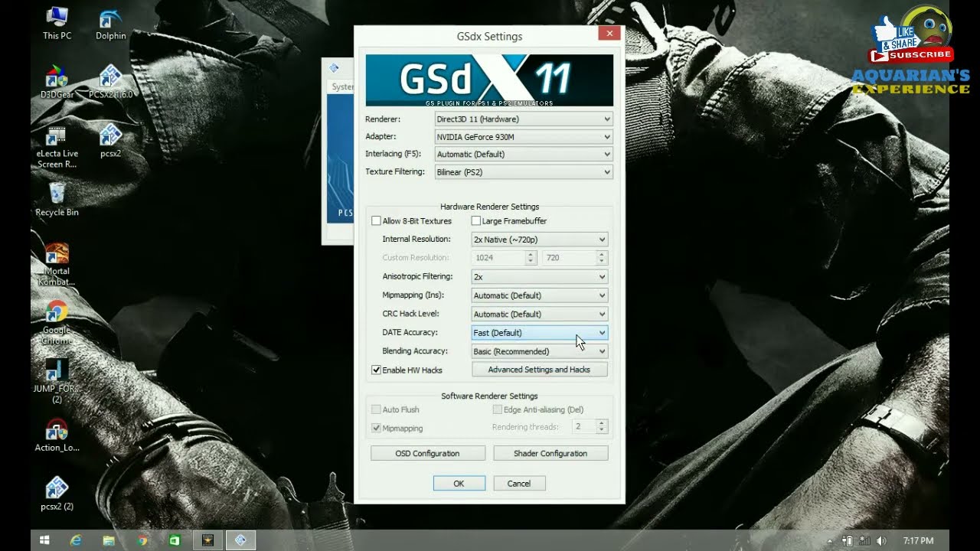980x551 pixels.
Task: Select the pcsx2 desktop shortcut
Action: click(111, 141)
